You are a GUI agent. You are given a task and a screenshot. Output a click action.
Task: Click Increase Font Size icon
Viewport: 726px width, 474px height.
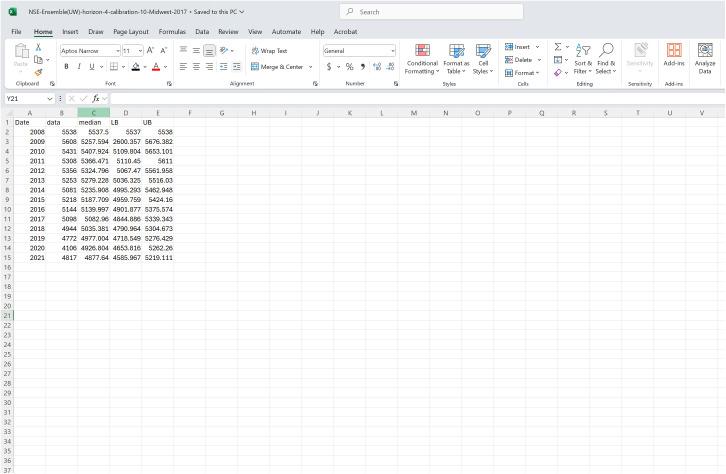click(x=150, y=50)
